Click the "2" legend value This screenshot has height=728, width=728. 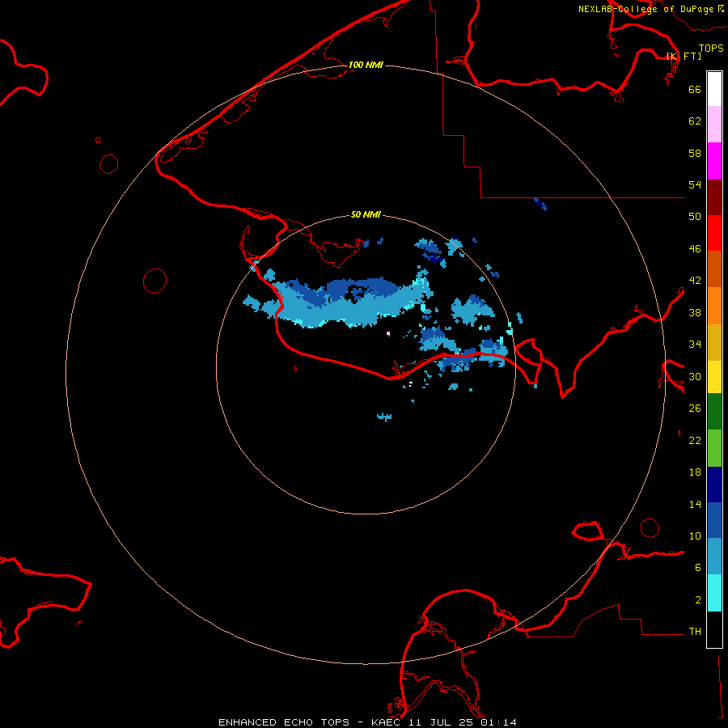tap(698, 600)
